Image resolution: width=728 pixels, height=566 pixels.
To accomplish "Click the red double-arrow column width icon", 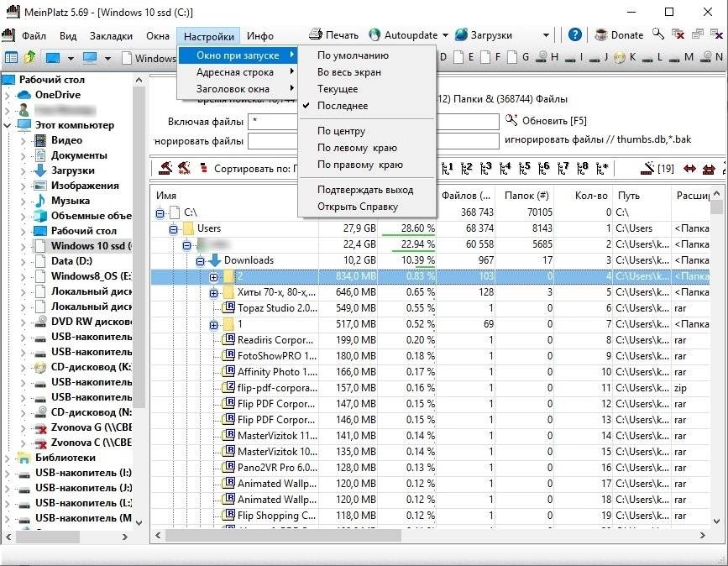I will point(690,169).
